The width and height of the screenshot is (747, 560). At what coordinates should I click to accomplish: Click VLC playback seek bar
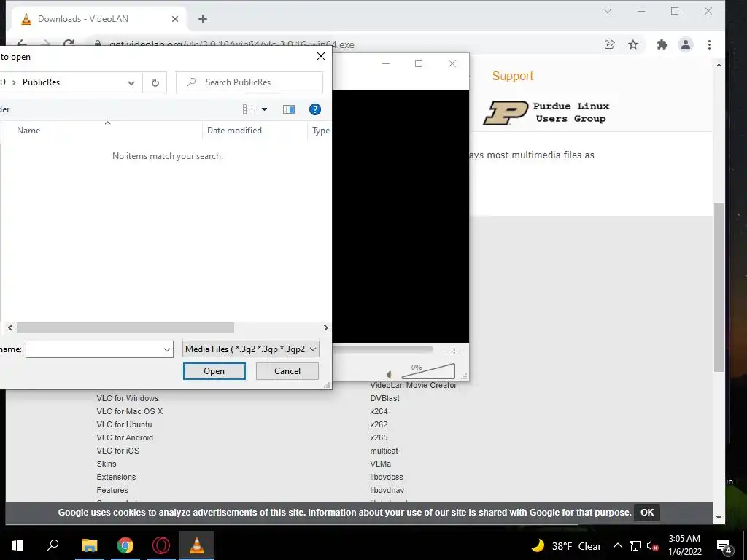tap(383, 350)
